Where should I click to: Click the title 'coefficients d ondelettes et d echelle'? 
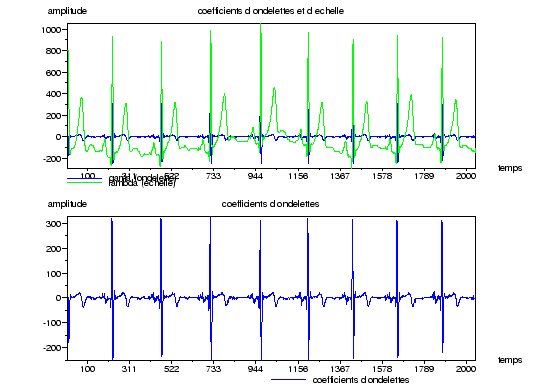click(x=271, y=11)
